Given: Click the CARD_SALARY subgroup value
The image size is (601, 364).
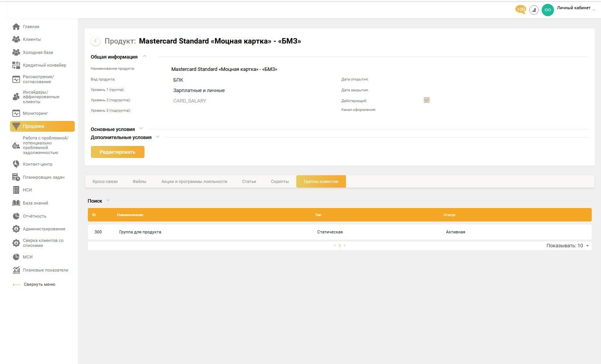Looking at the screenshot, I should tap(190, 101).
